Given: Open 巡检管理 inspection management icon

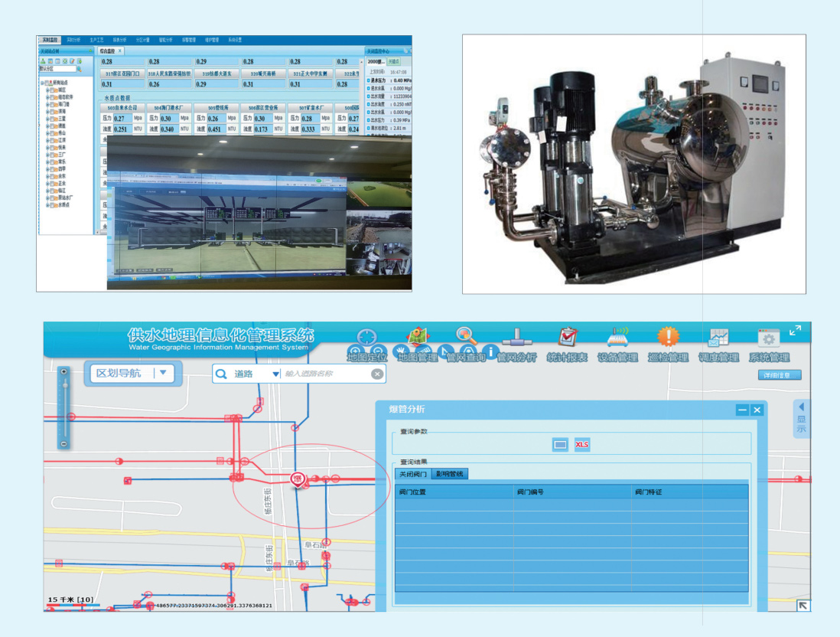Looking at the screenshot, I should pos(668,338).
